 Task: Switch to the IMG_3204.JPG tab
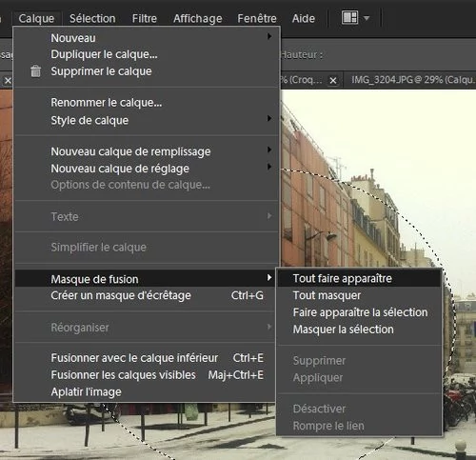[412, 80]
